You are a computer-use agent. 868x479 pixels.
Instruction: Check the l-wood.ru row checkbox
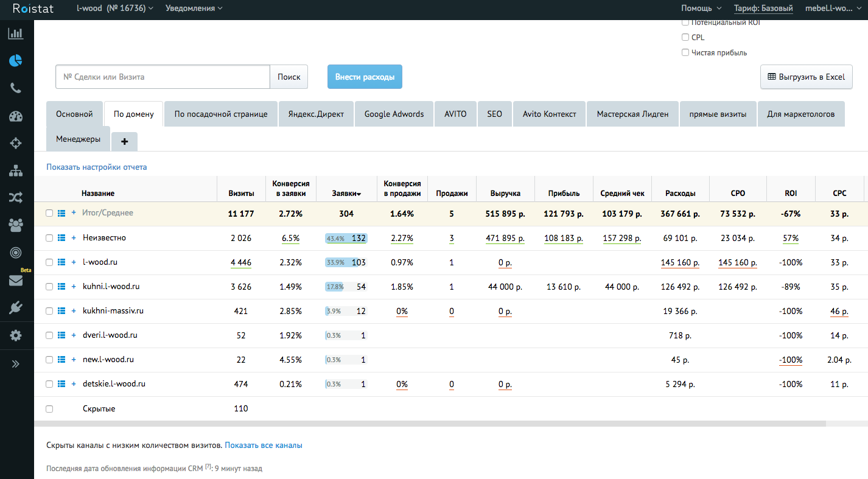coord(49,262)
